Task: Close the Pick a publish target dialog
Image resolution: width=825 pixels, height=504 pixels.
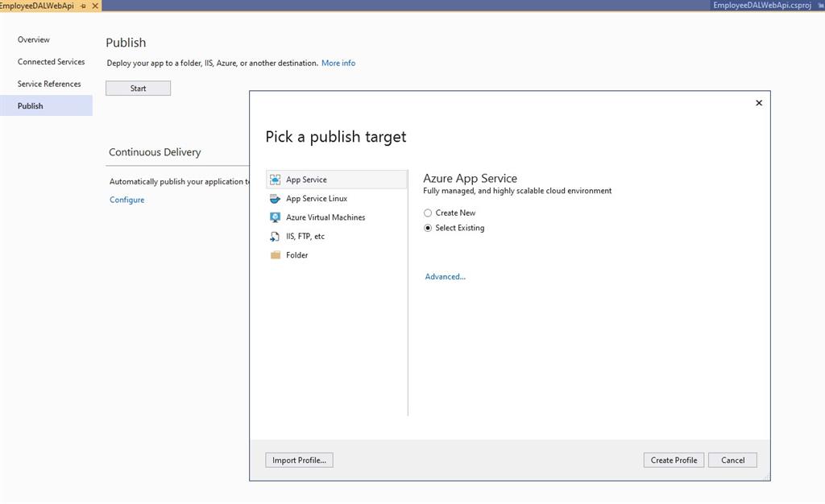Action: pos(758,102)
